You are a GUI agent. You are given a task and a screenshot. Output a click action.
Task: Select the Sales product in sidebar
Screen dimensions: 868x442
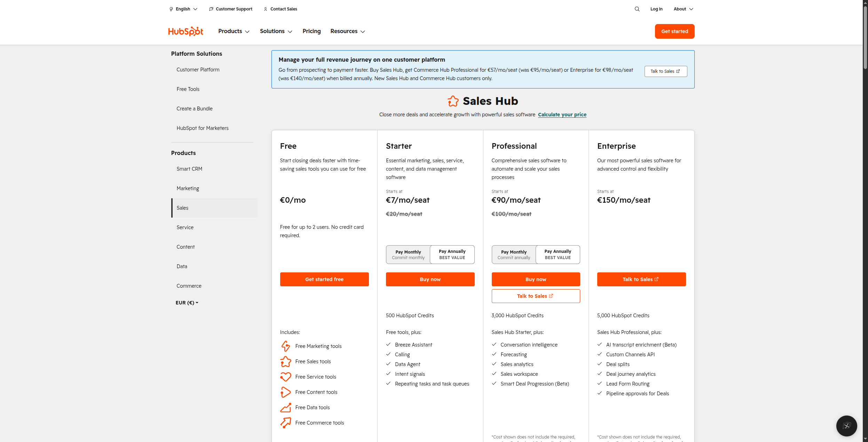coord(214,208)
